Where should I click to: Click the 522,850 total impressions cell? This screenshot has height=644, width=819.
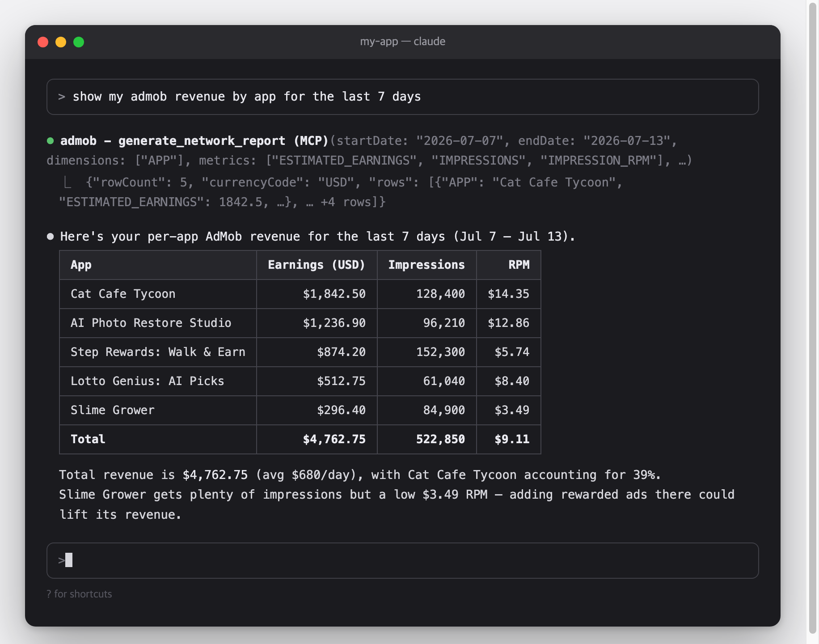click(427, 439)
